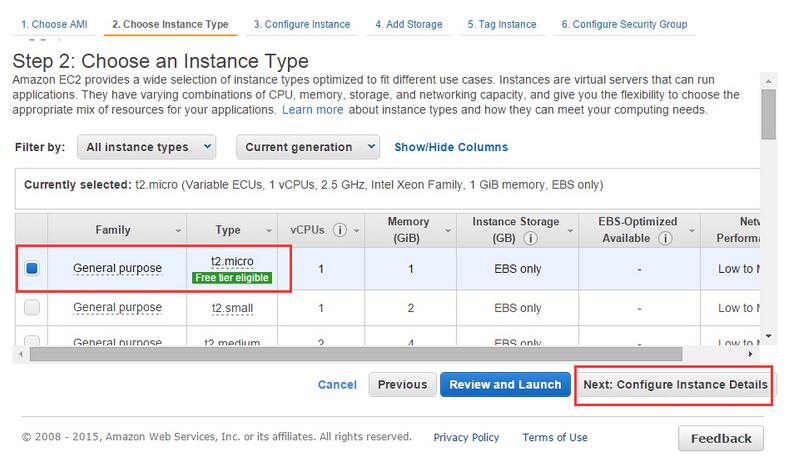Image resolution: width=804 pixels, height=472 pixels.
Task: Open the Terms of Use link
Action: coord(555,437)
